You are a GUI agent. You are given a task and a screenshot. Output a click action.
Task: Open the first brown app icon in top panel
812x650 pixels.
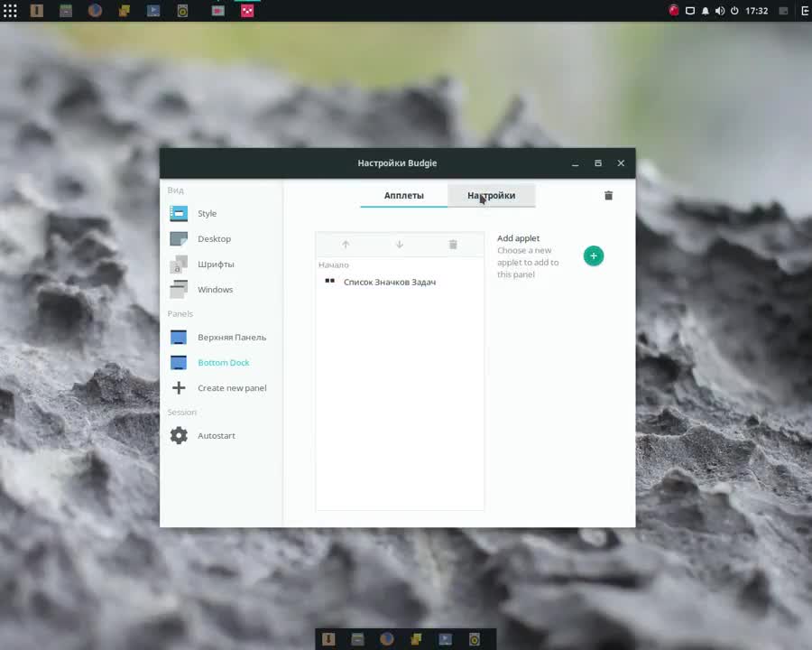[x=37, y=10]
